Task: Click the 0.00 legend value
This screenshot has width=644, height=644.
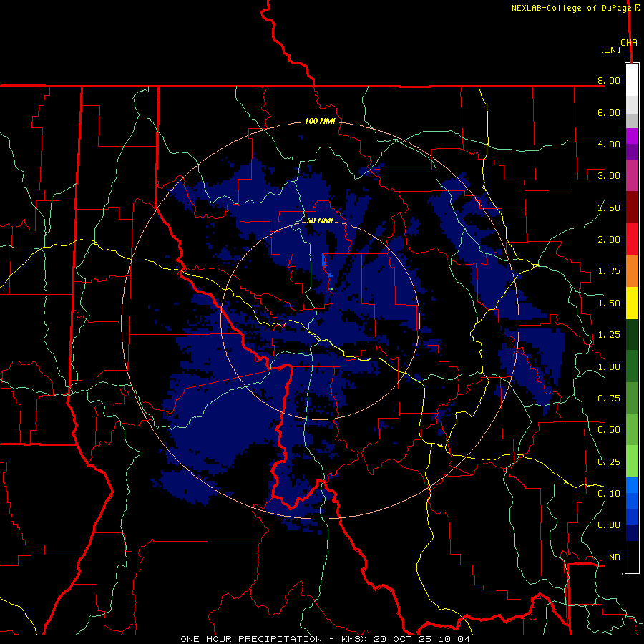Action: pyautogui.click(x=609, y=525)
